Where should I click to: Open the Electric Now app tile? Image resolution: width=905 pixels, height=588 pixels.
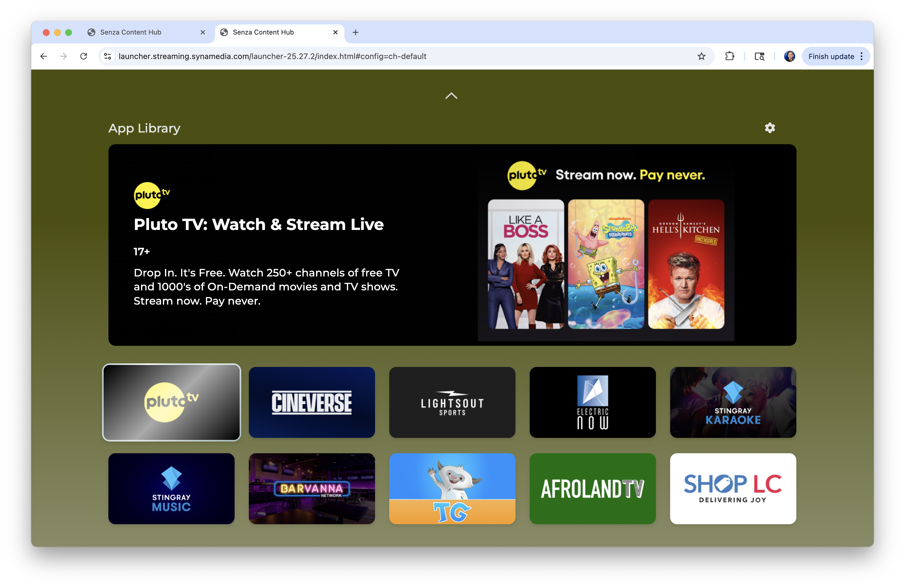click(592, 402)
